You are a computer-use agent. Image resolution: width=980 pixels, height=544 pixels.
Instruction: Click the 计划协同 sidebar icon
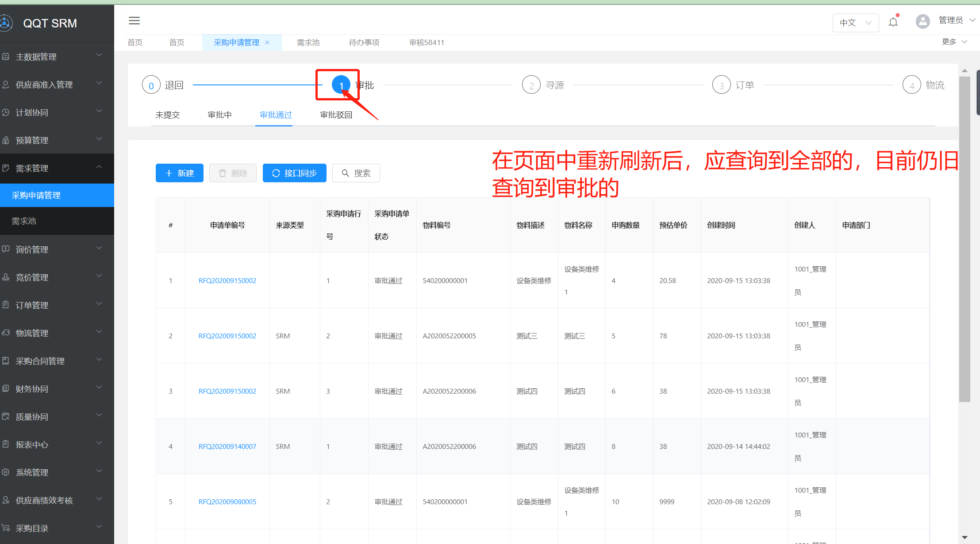tap(6, 112)
